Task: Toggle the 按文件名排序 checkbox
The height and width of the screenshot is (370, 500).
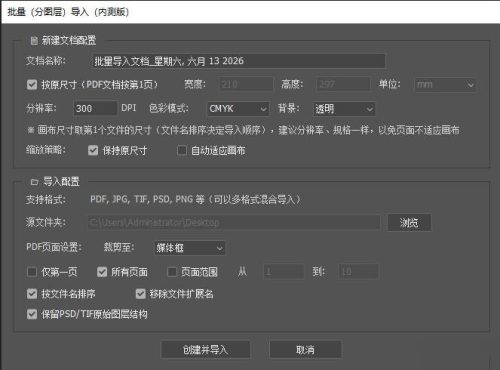Action: (x=32, y=294)
